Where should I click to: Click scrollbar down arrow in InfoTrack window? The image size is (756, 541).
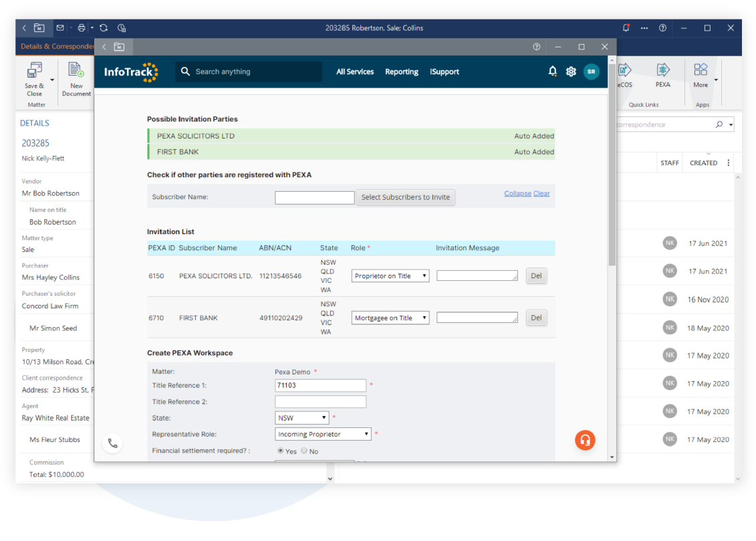point(612,457)
